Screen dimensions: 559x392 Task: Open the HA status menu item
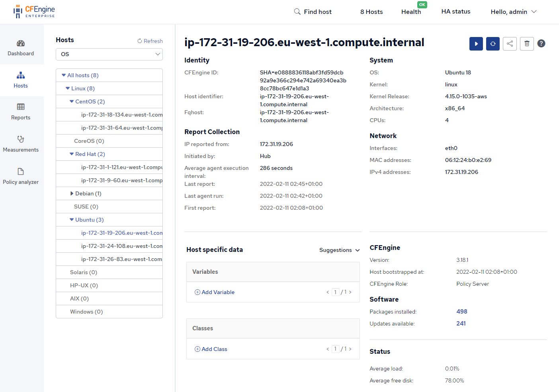coord(455,12)
